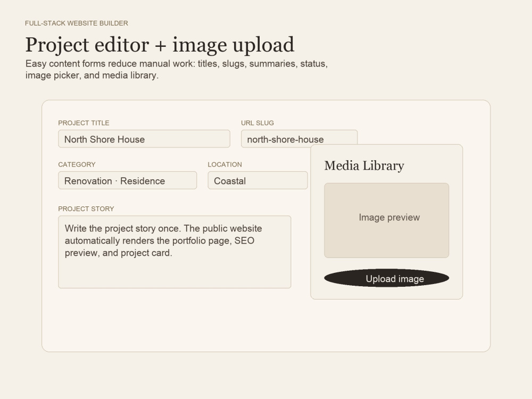Click 'Project editor + image upload' title
The width and height of the screenshot is (532, 399).
click(x=160, y=45)
